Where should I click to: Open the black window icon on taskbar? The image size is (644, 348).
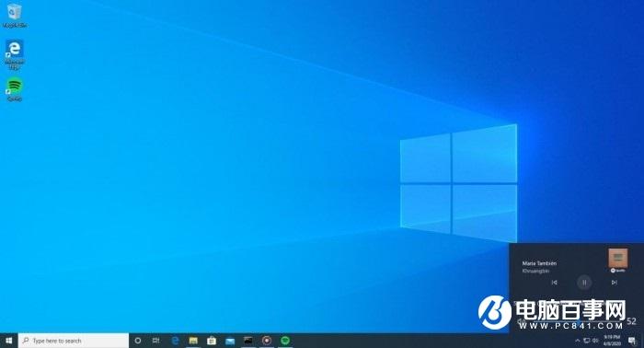coord(248,341)
